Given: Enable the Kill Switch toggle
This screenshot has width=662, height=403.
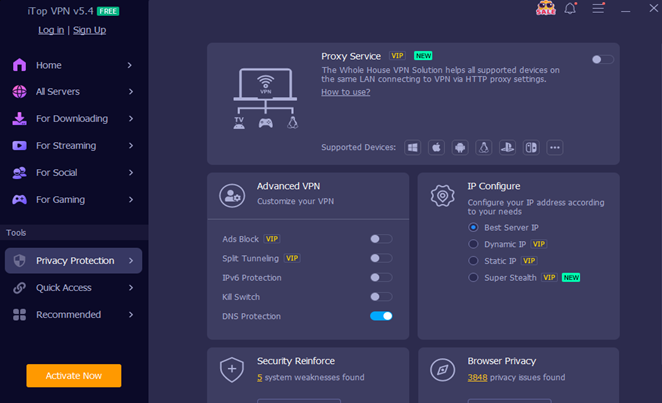Looking at the screenshot, I should [x=381, y=297].
